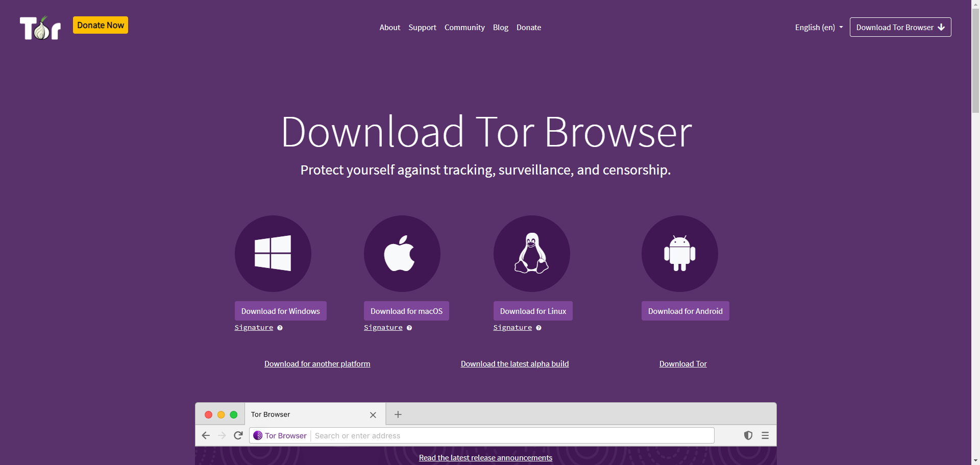Click the 'Download Tor Browser' main heading
980x465 pixels.
pyautogui.click(x=486, y=132)
